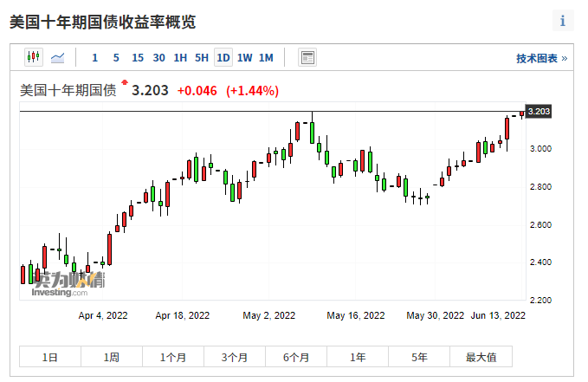Screen dimensions: 588x382
Task: Set interval to 1 minute
Action: (94, 58)
